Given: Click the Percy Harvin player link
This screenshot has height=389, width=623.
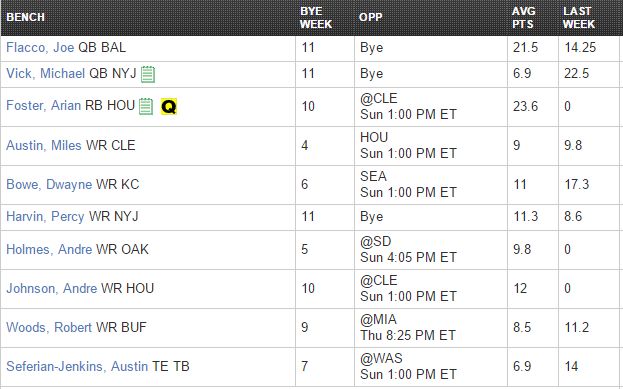Looking at the screenshot, I should (45, 217).
